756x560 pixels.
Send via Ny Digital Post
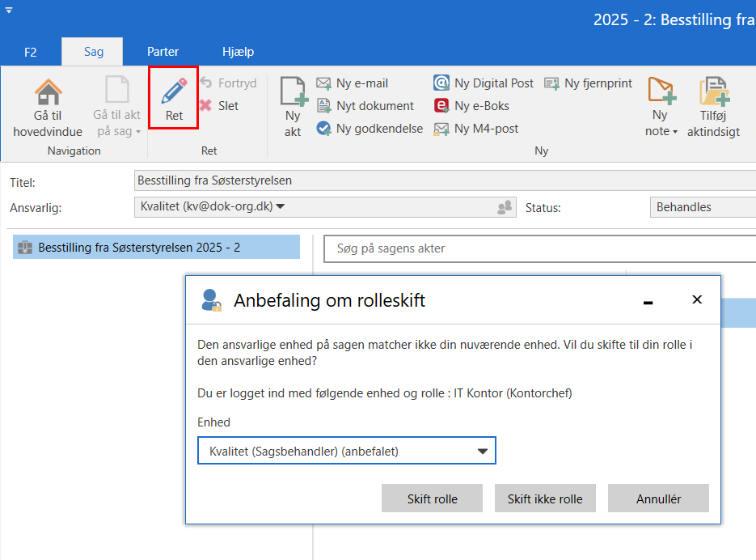[x=483, y=83]
